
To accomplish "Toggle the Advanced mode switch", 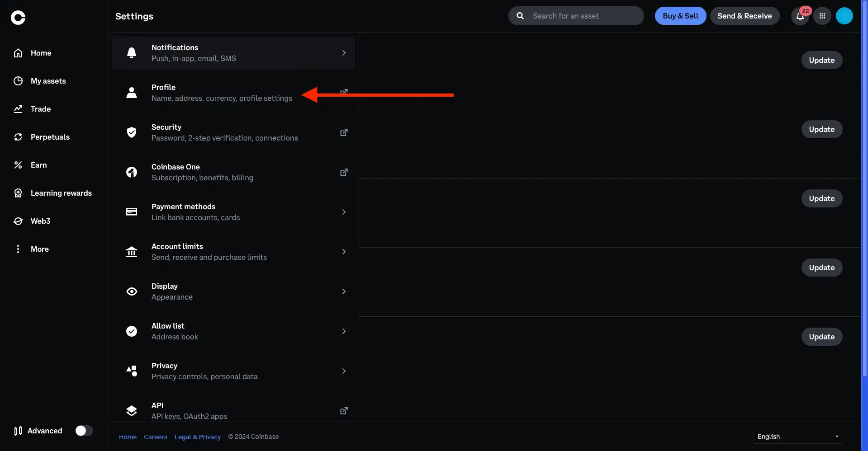I will (x=84, y=431).
